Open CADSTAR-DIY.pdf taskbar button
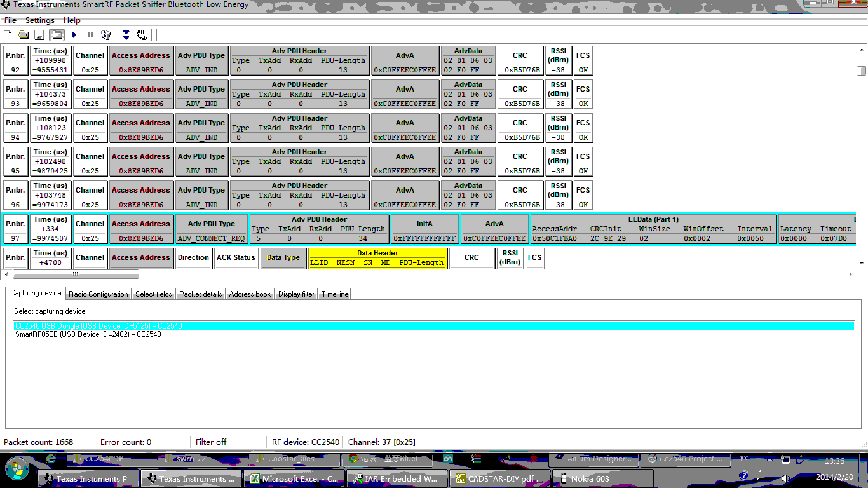The height and width of the screenshot is (488, 868). tap(500, 478)
